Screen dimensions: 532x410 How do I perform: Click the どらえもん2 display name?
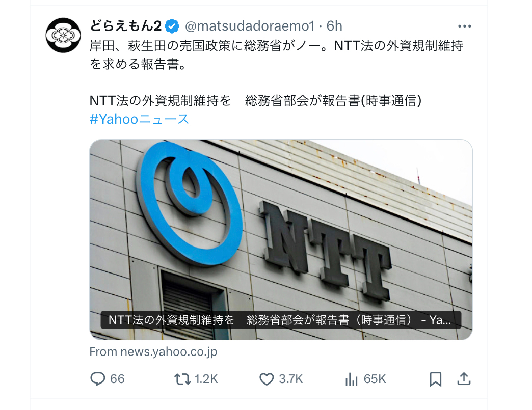pyautogui.click(x=125, y=26)
